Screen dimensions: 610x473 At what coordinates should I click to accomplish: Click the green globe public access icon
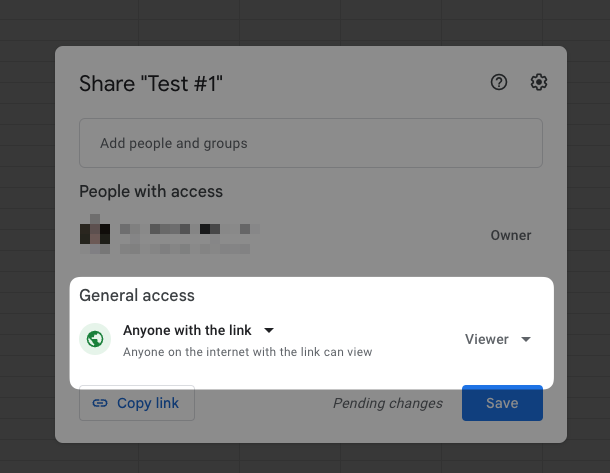point(95,339)
